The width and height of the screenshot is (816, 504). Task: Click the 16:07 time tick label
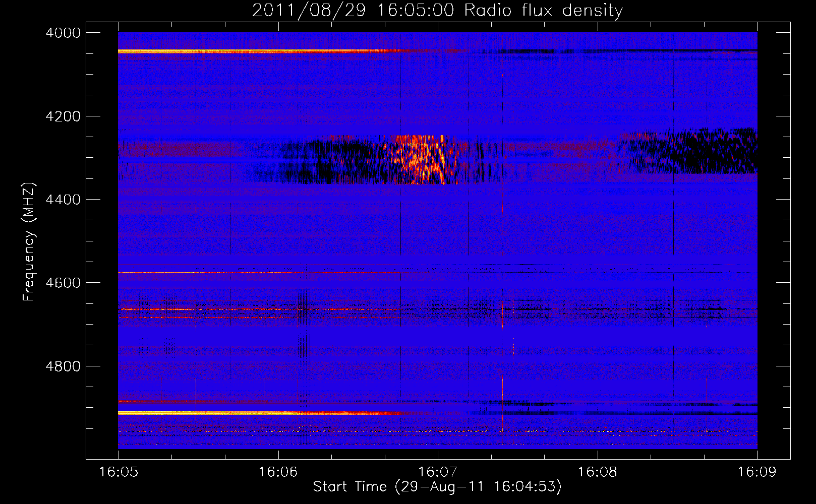438,472
